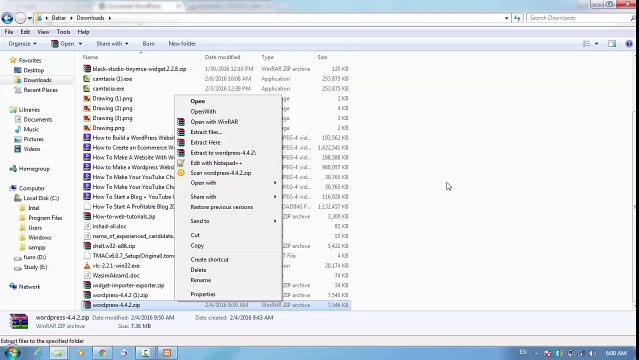
Task: Click the Search Downloads field
Action: [x=578, y=18]
